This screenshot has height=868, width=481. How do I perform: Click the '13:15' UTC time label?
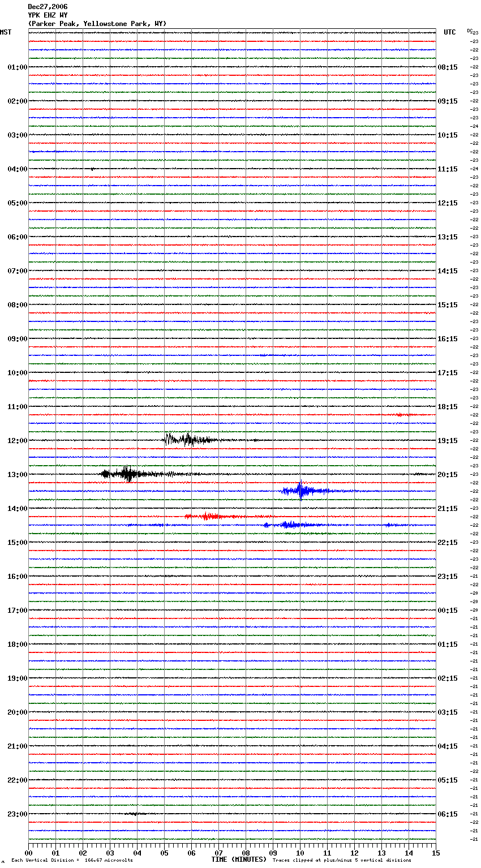tap(448, 237)
